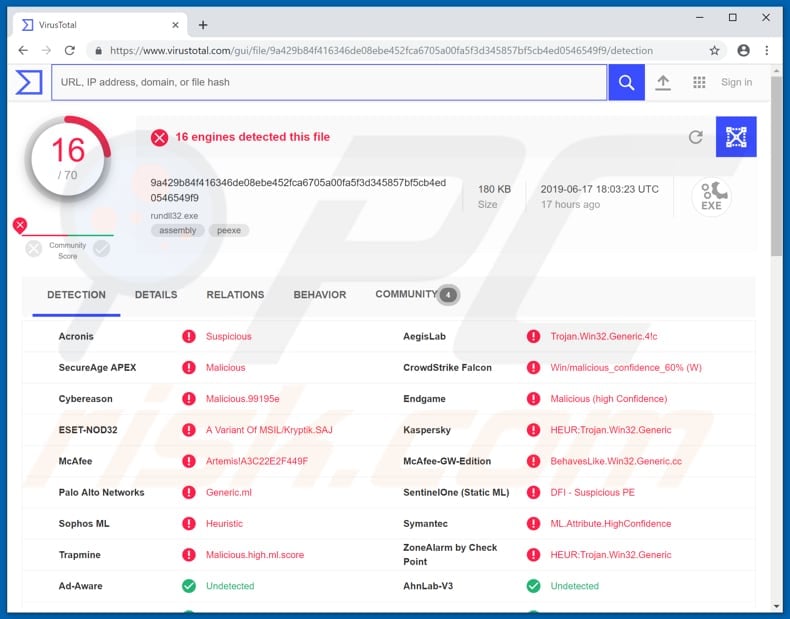790x619 pixels.
Task: Click the Palo Alto Networks Generic.ml result
Action: point(229,493)
